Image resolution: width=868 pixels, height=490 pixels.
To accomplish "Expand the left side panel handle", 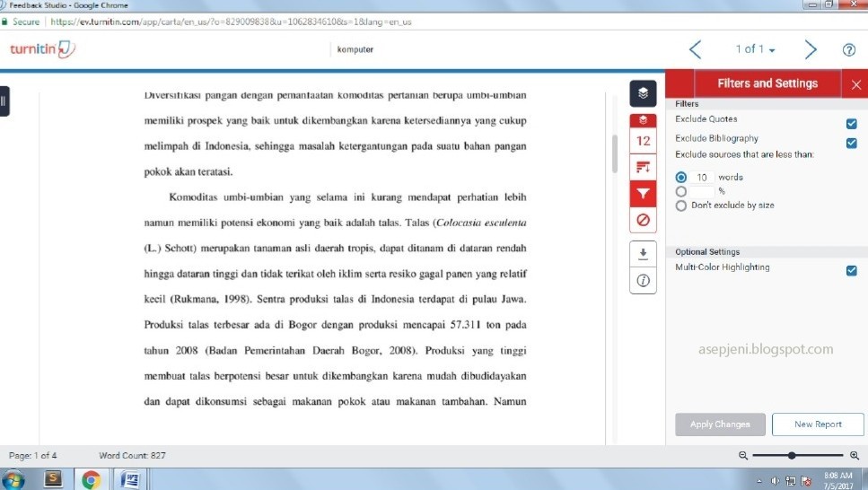I will (4, 101).
